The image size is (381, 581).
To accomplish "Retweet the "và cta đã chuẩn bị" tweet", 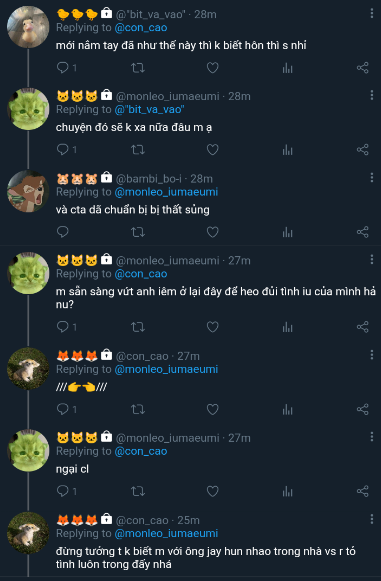I will pyautogui.click(x=138, y=232).
